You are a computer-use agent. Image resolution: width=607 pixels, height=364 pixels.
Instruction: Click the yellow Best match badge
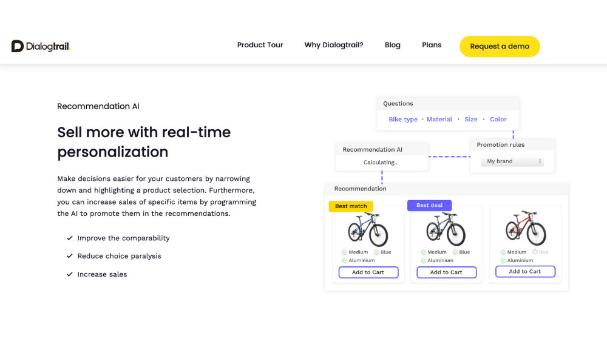351,206
